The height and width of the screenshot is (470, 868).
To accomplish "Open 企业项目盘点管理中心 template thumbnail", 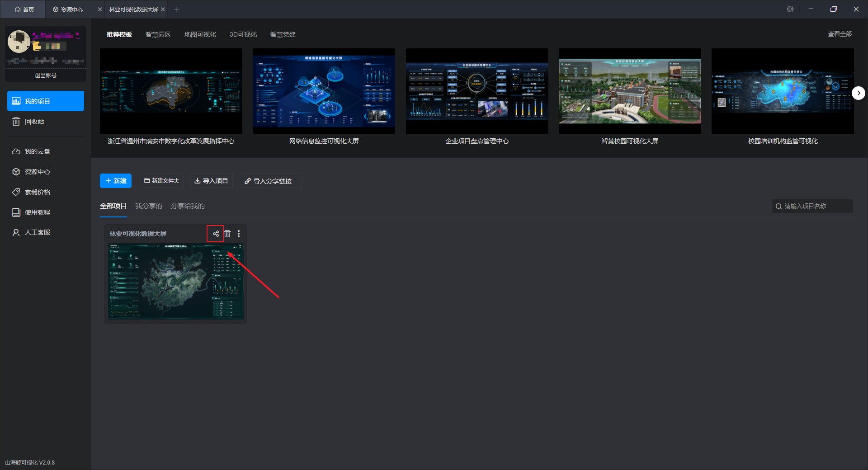I will point(477,91).
